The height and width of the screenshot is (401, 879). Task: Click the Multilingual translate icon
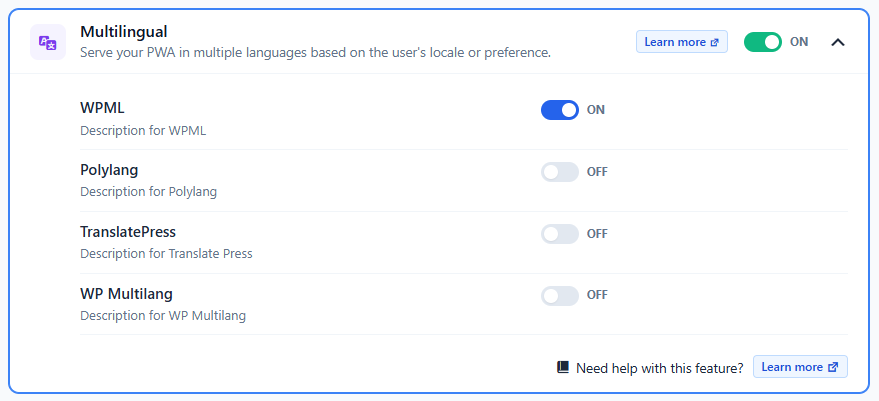(x=48, y=42)
